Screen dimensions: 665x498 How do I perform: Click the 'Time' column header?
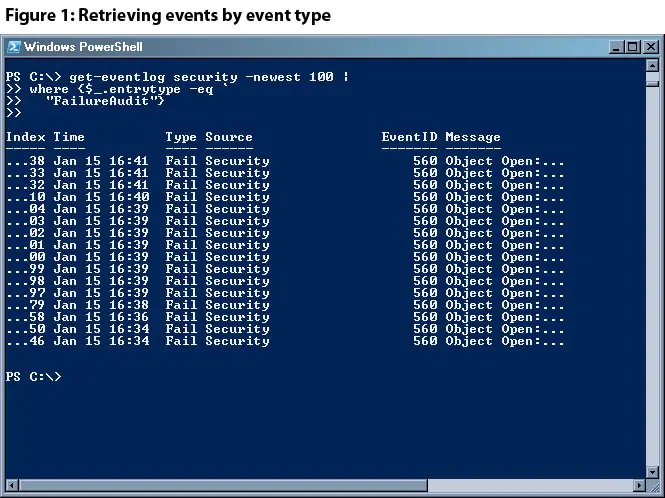(69, 137)
